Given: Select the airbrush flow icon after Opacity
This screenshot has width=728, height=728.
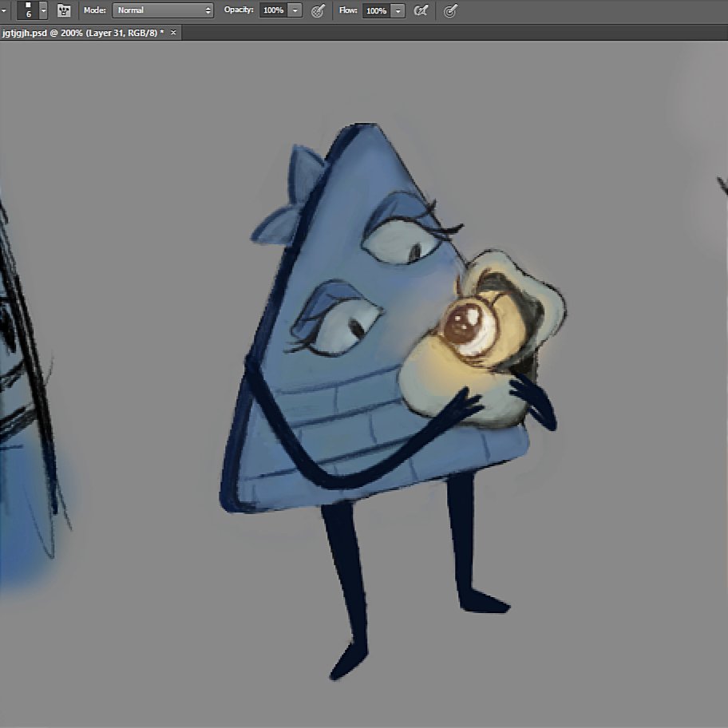Looking at the screenshot, I should pos(318,10).
